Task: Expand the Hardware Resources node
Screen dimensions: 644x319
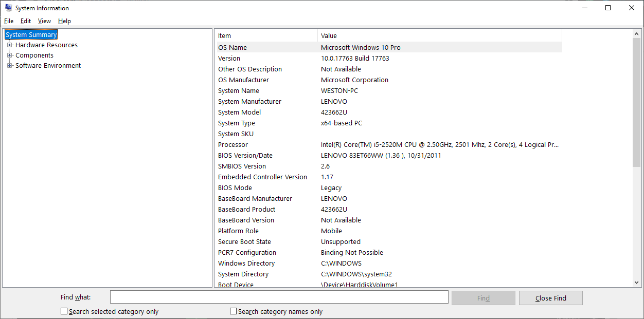Action: pos(9,45)
